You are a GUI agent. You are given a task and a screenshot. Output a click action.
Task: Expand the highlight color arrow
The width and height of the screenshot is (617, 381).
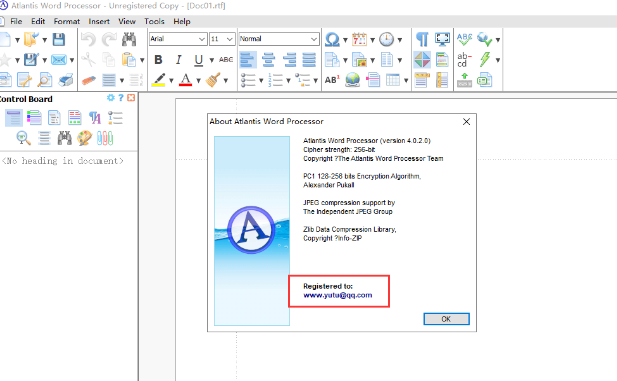pyautogui.click(x=171, y=81)
